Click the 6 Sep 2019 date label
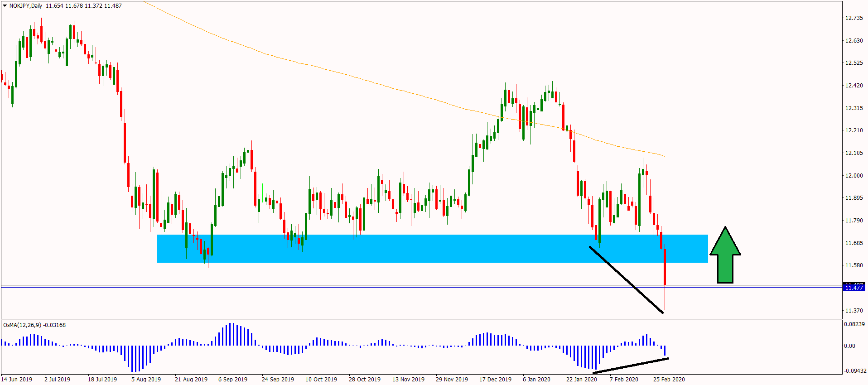868x385 pixels. coord(233,380)
